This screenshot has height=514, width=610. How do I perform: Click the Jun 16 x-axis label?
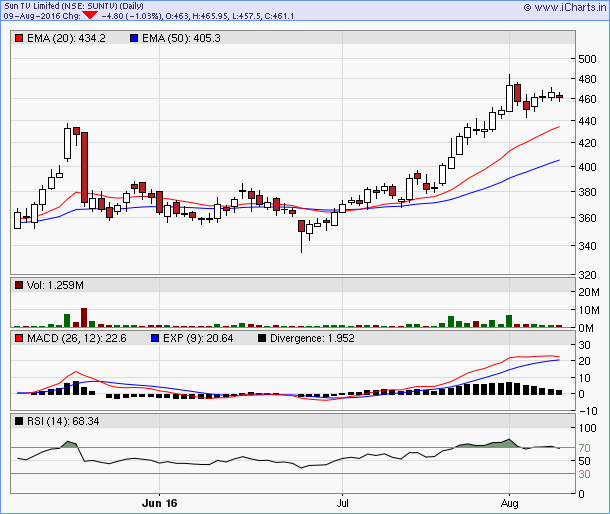(160, 503)
